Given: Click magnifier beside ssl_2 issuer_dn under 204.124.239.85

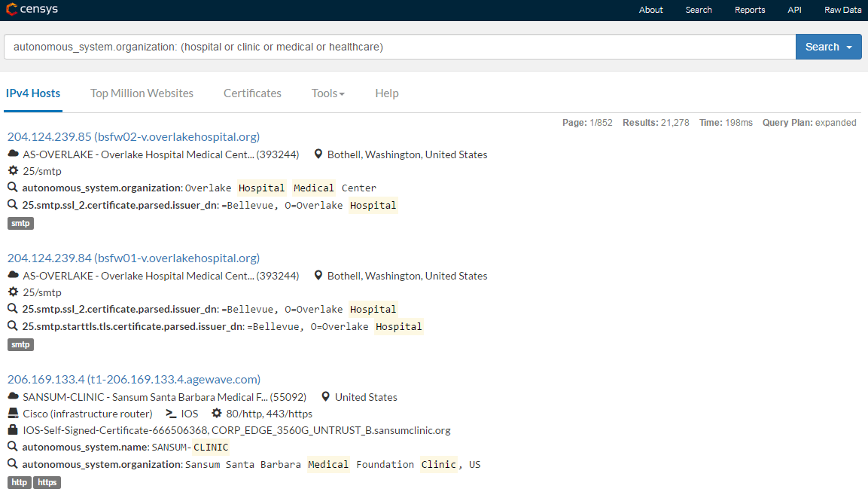Looking at the screenshot, I should point(13,204).
